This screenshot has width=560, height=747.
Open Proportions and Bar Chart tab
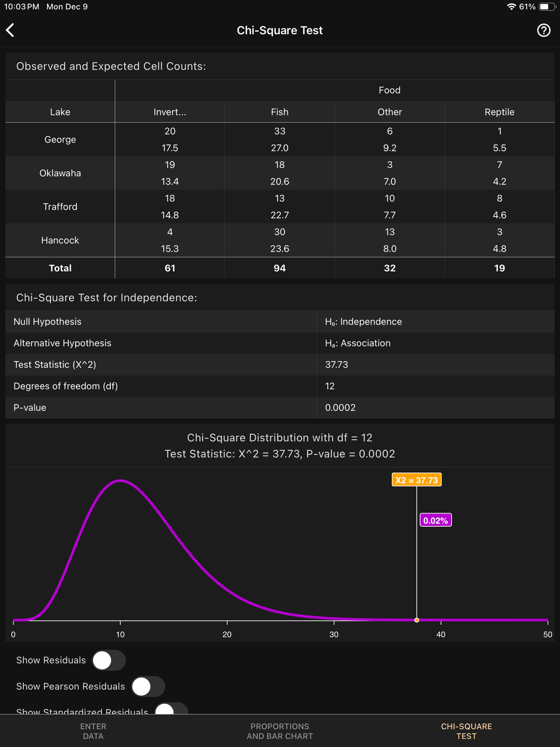coord(280,731)
